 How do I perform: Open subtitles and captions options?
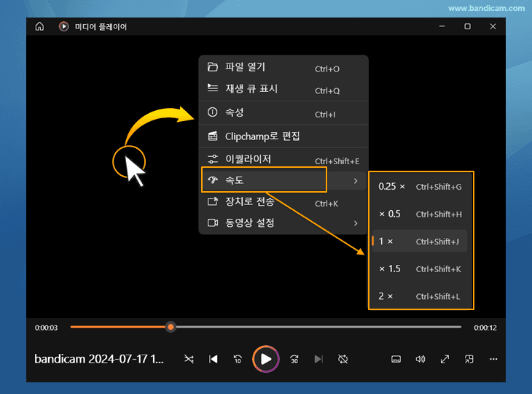point(396,359)
